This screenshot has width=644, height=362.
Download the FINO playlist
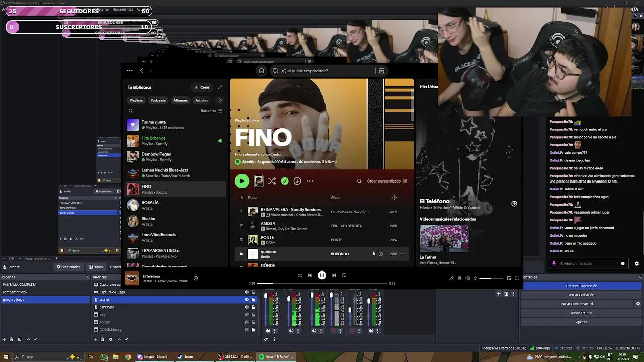coord(297,181)
